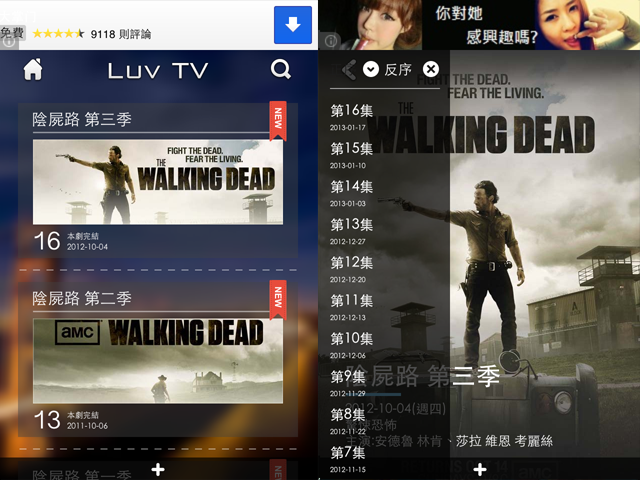Open the search magnifier icon
The image size is (640, 480).
[x=281, y=69]
